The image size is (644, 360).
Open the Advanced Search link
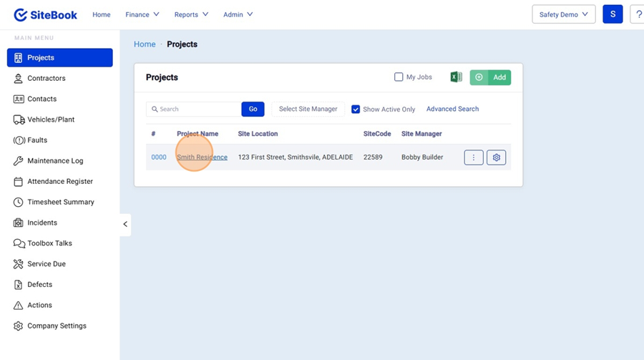pos(452,109)
